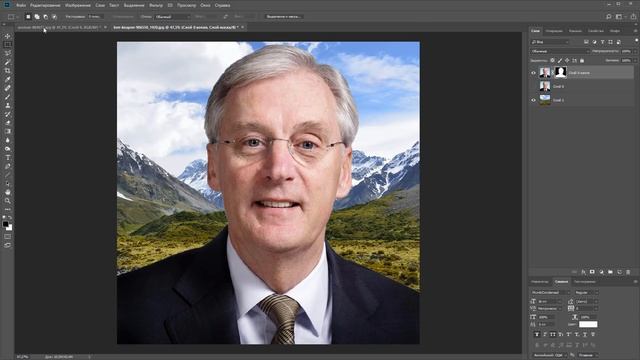The width and height of the screenshot is (640, 360).
Task: Add a layer style with fx icon
Action: (x=583, y=272)
